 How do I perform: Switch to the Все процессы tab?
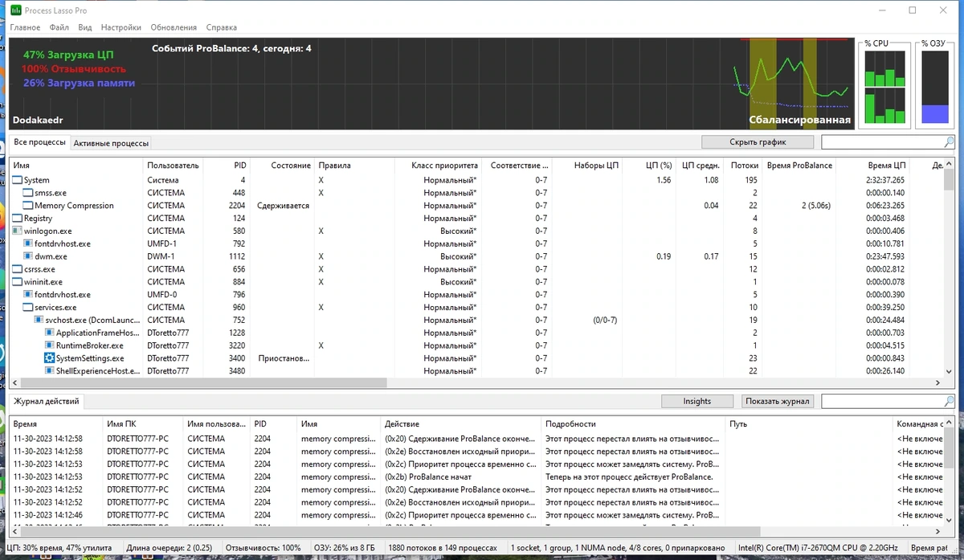(40, 142)
